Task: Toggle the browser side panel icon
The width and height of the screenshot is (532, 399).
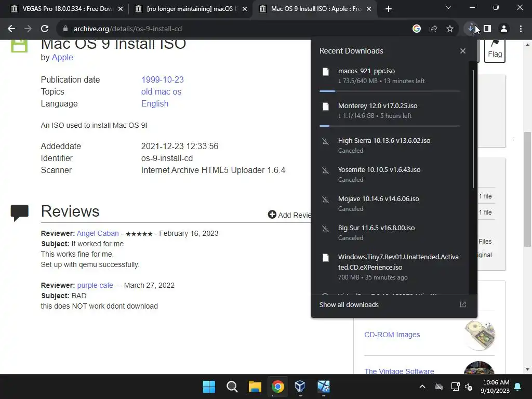Action: pos(487,29)
